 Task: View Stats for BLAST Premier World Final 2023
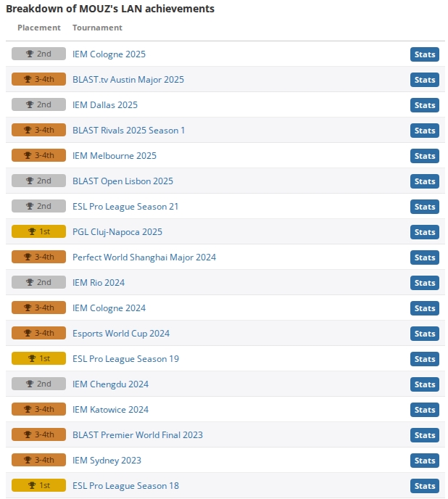pyautogui.click(x=425, y=435)
